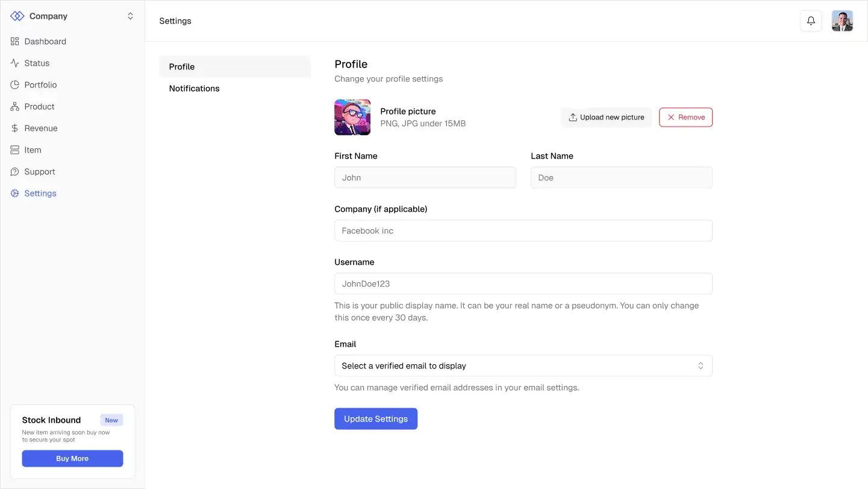Open the Portfolio pie chart icon

click(x=15, y=85)
